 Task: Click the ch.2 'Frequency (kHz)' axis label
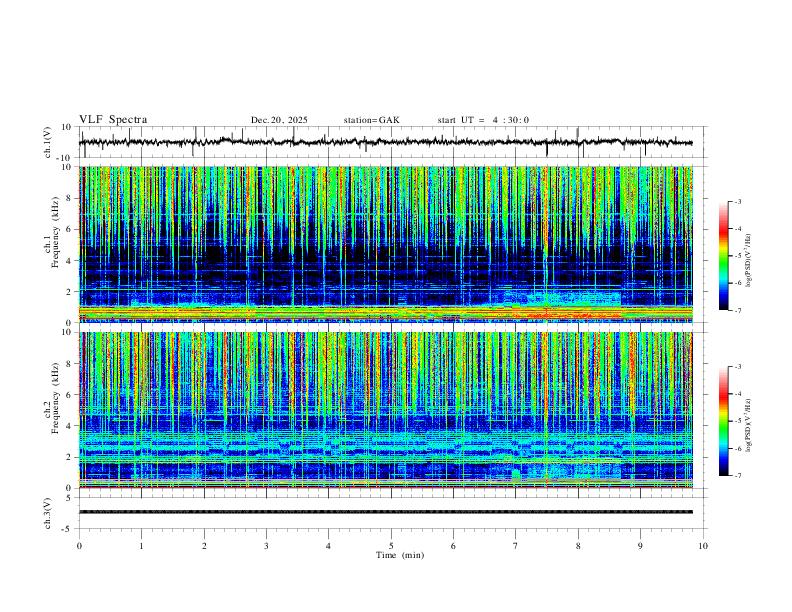(x=55, y=398)
